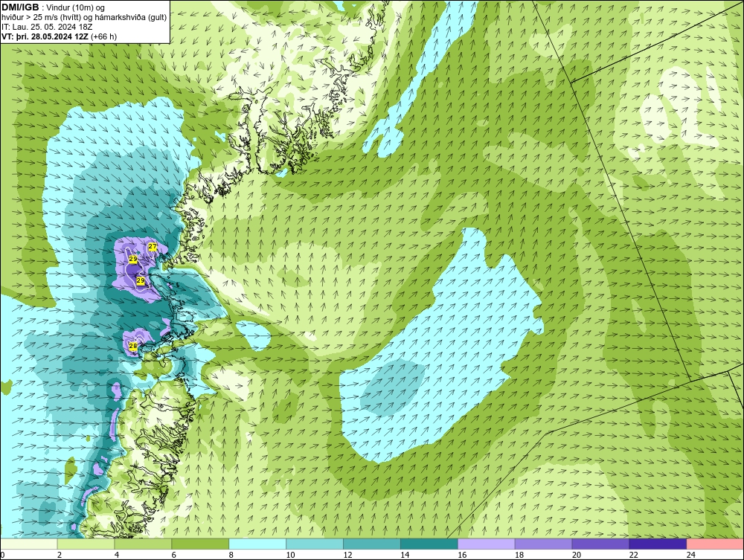Click the yellow 27 gust label
Screen dimensions: 744x560
coord(153,247)
